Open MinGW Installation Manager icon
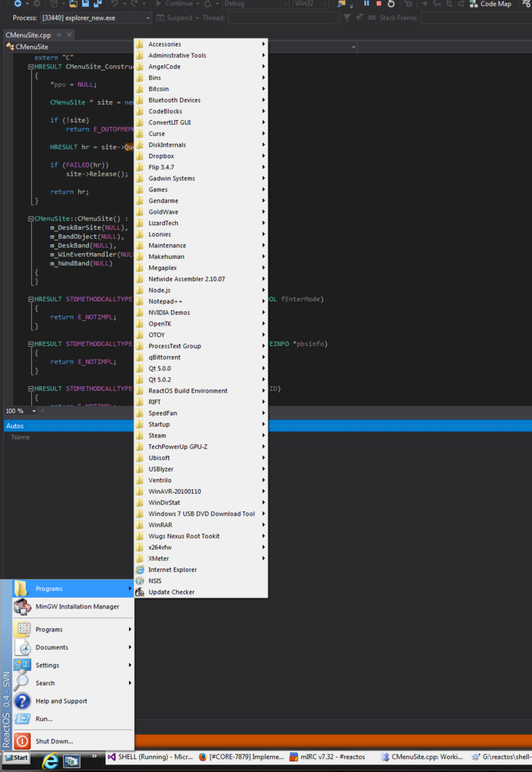This screenshot has height=772, width=532. (x=23, y=606)
